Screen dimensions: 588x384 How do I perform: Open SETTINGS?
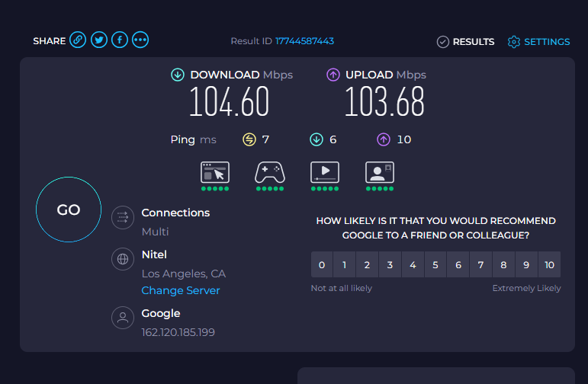[x=538, y=42]
